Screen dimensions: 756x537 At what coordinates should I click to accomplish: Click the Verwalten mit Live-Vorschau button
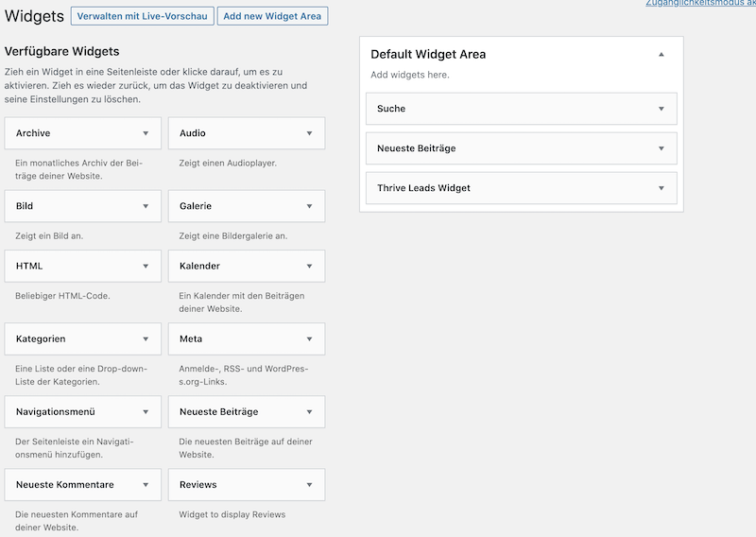coord(143,16)
